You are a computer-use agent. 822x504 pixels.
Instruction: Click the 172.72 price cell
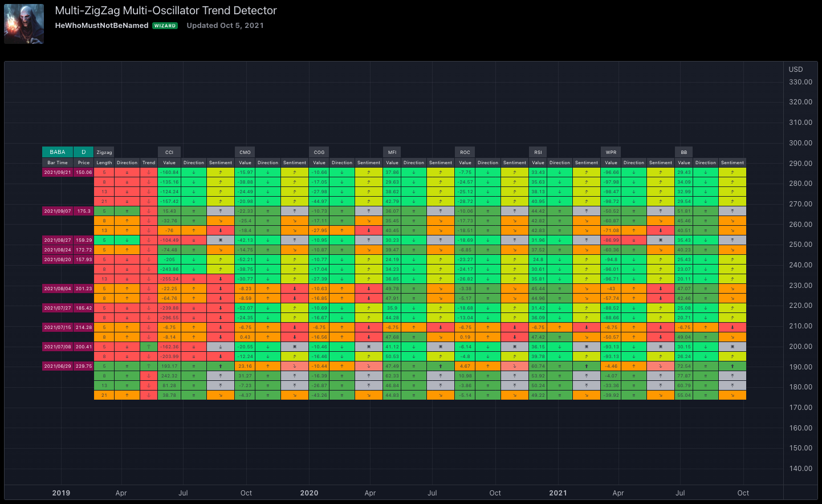84,250
